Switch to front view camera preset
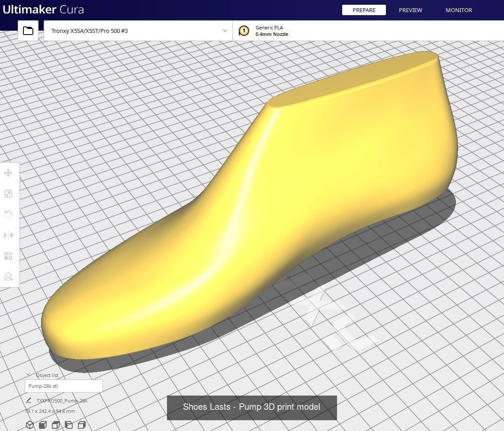Screen dimensions: 504x431 (42, 425)
